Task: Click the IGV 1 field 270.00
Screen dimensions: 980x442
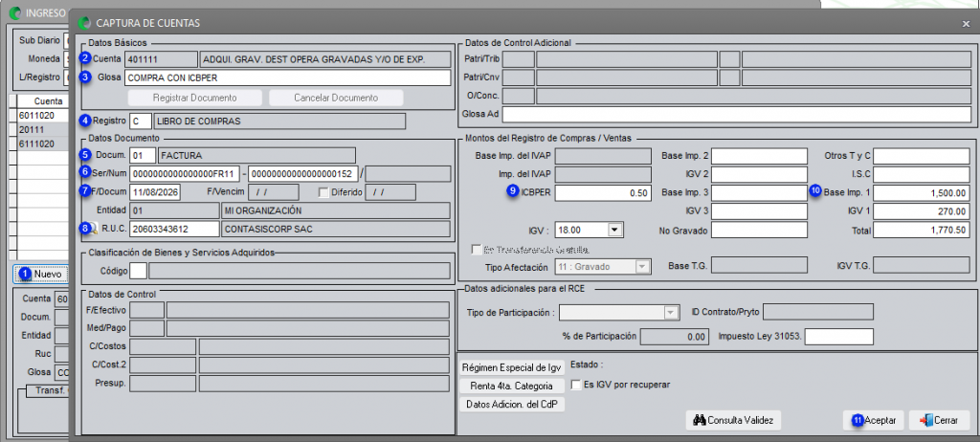Action: [x=922, y=211]
